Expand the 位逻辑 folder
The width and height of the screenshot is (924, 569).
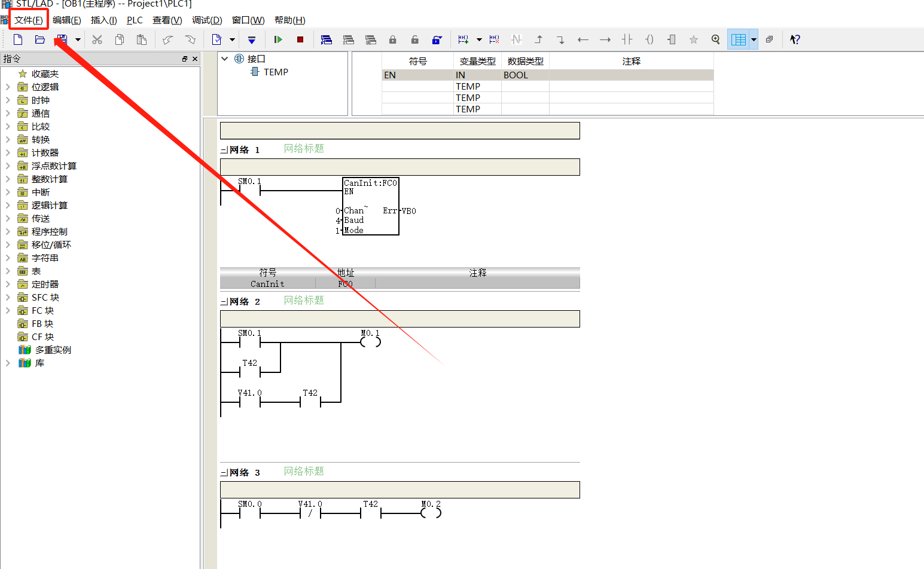point(8,87)
